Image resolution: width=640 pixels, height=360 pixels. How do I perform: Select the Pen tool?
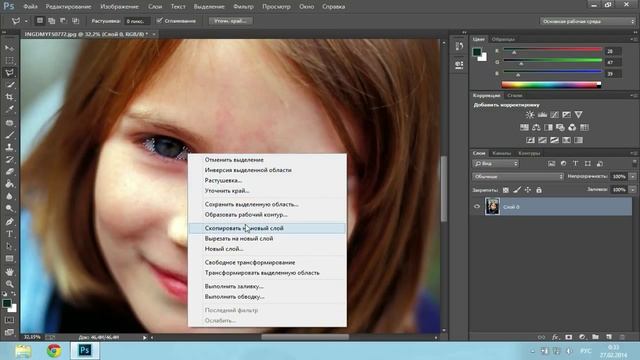pyautogui.click(x=9, y=222)
